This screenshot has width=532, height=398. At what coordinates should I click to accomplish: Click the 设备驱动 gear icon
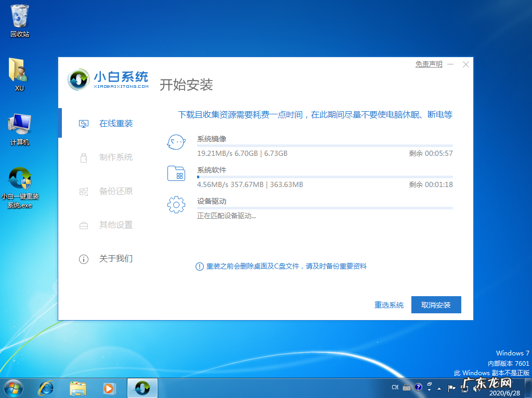tap(176, 205)
